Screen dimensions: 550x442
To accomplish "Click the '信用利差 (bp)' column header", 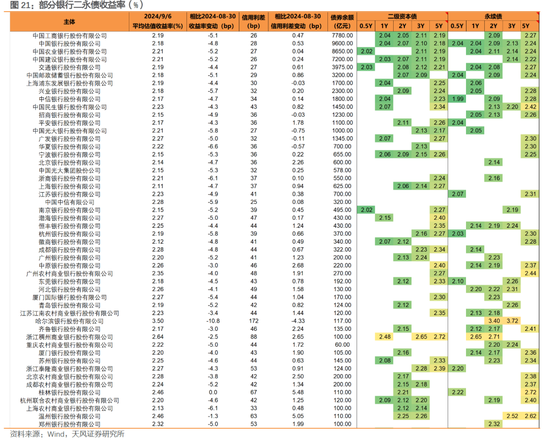I will [254, 21].
